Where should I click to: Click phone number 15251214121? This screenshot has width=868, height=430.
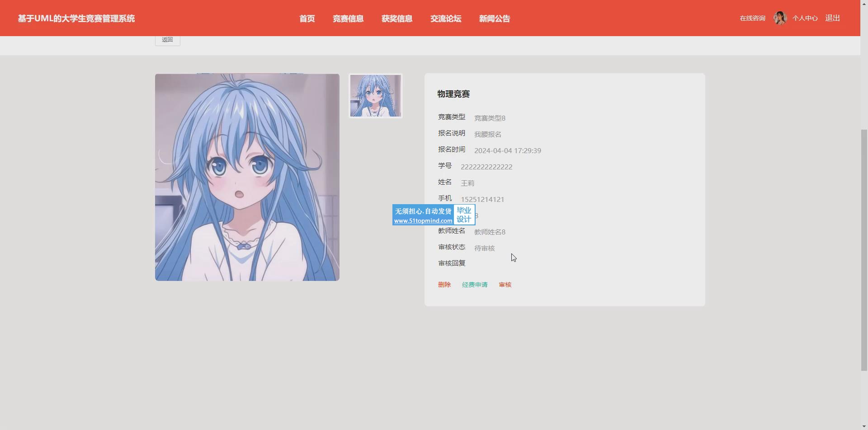pyautogui.click(x=482, y=199)
